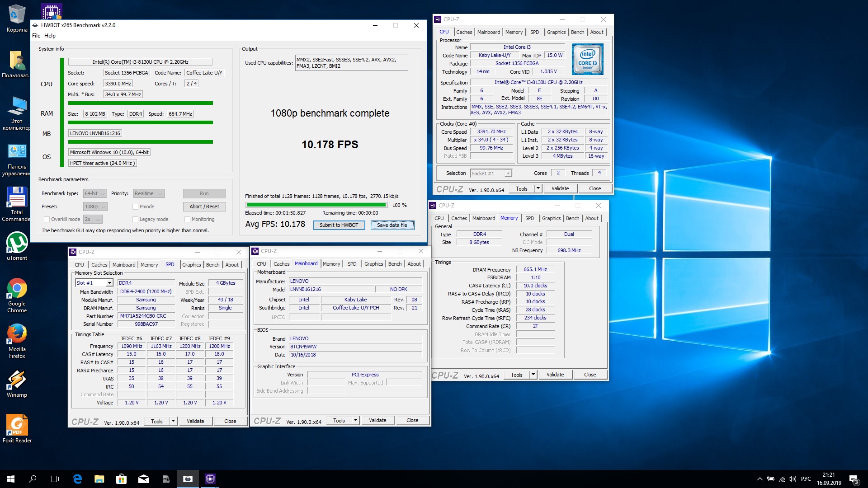Open Graphics tab in CPU-Z SPD window
The height and width of the screenshot is (488, 868).
[x=192, y=265]
